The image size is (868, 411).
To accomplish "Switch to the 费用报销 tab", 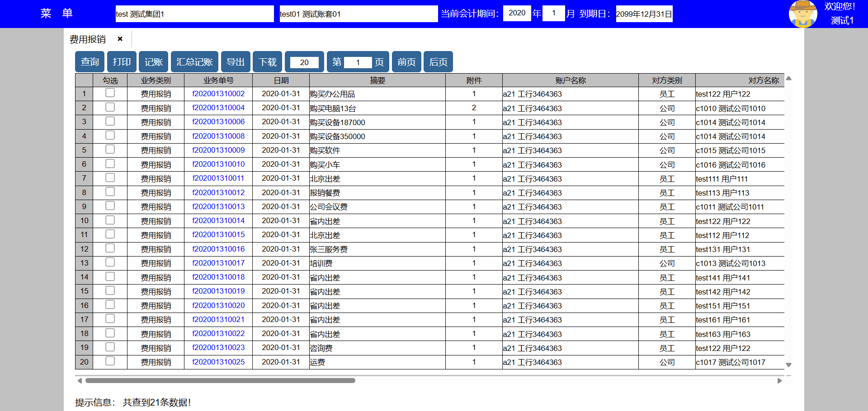I will [88, 39].
